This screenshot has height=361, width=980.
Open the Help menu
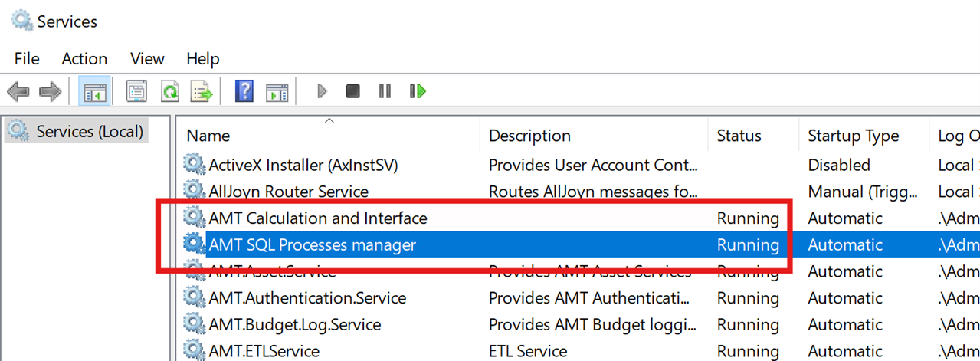click(203, 58)
